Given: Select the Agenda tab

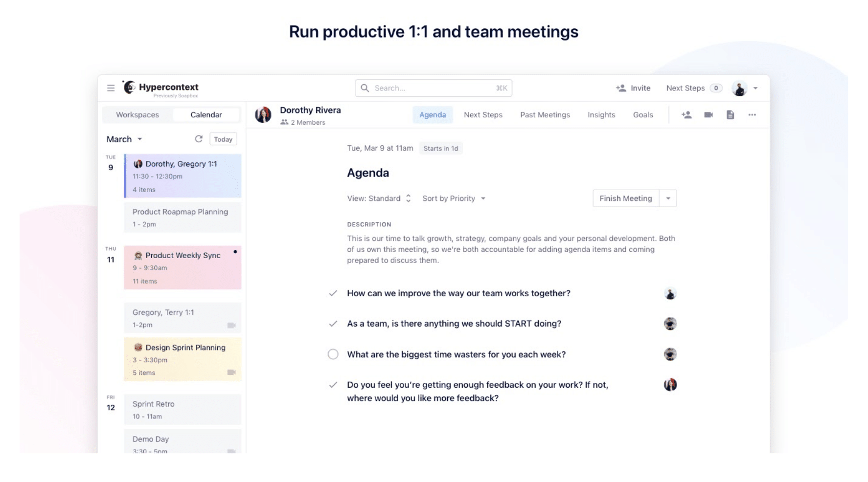Looking at the screenshot, I should [433, 115].
